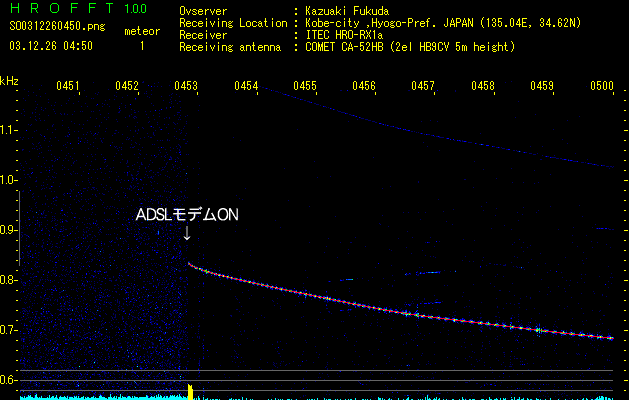Click the 0.6 frequency axis label

tap(10, 380)
